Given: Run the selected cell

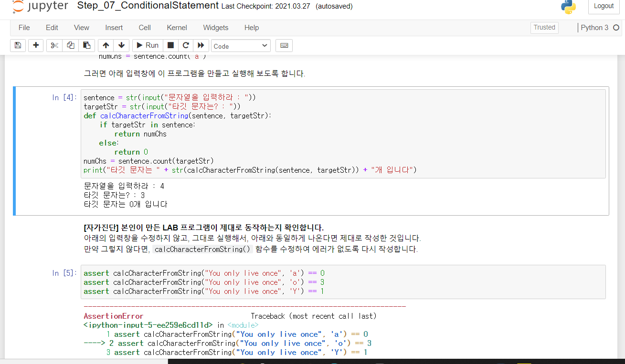Looking at the screenshot, I should (147, 45).
